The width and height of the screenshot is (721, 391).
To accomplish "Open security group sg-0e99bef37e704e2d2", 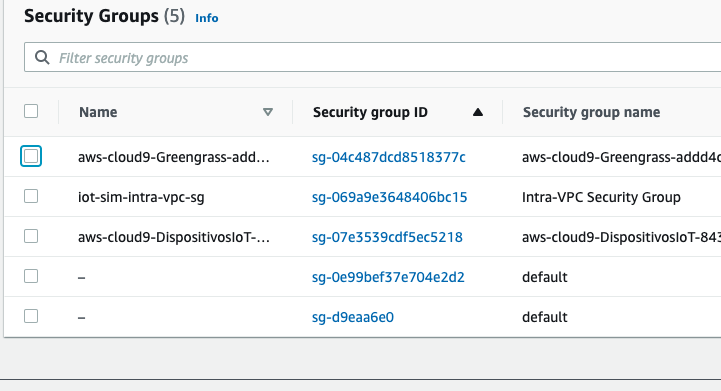I will pyautogui.click(x=388, y=277).
